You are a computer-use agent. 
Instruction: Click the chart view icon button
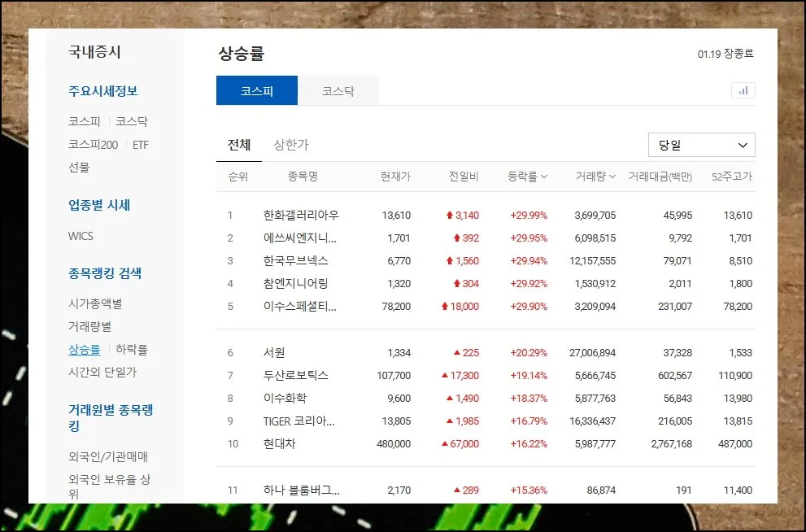click(x=743, y=90)
